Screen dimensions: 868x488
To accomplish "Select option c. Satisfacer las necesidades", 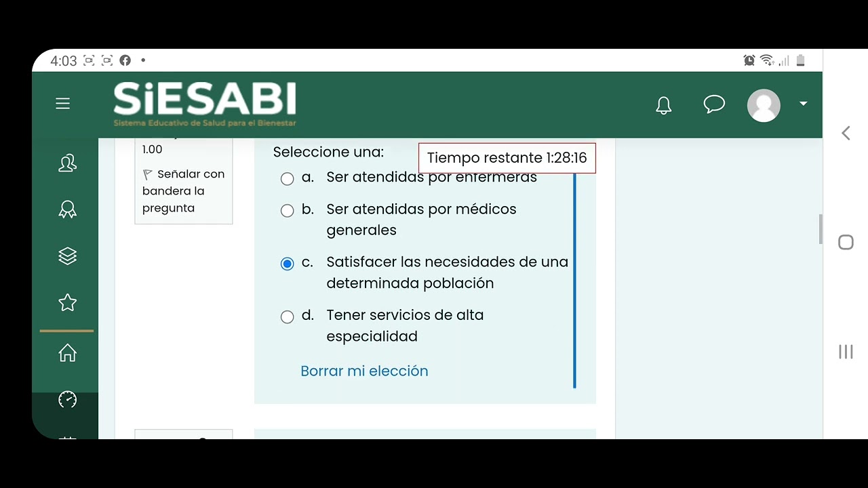I will (x=288, y=263).
